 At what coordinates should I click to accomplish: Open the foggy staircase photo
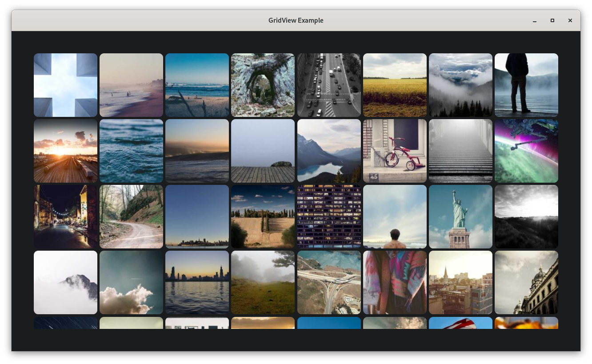(460, 151)
